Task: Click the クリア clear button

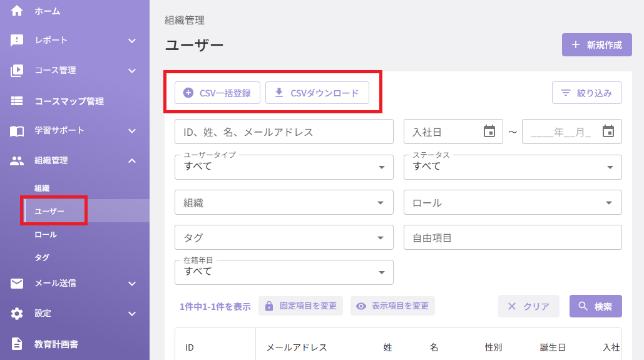Action: [x=529, y=306]
